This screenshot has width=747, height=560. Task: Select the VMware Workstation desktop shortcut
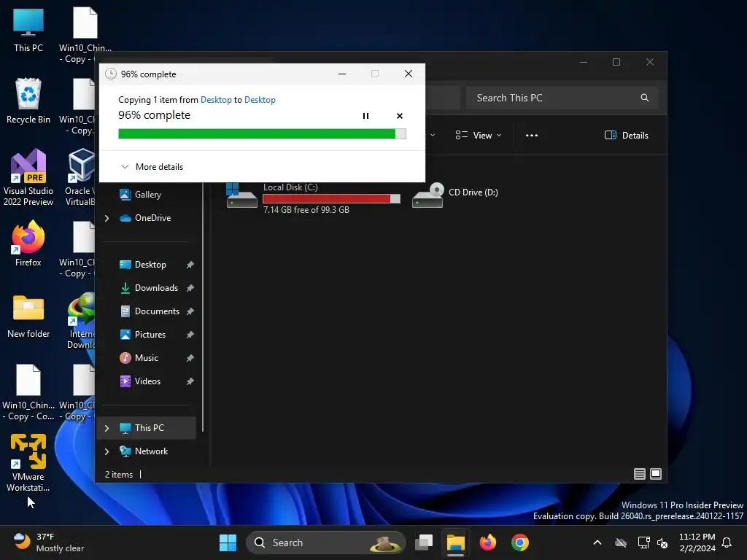pyautogui.click(x=28, y=462)
